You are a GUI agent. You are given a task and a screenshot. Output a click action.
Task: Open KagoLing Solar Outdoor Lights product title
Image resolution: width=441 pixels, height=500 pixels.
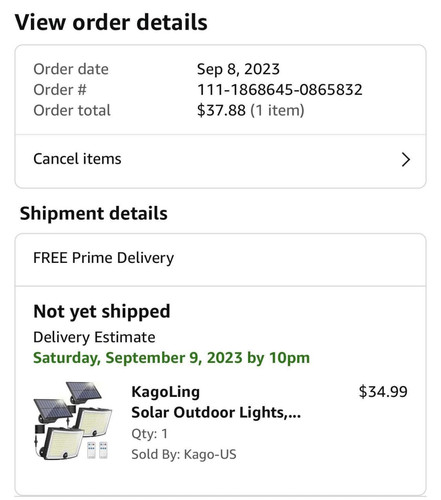point(216,402)
